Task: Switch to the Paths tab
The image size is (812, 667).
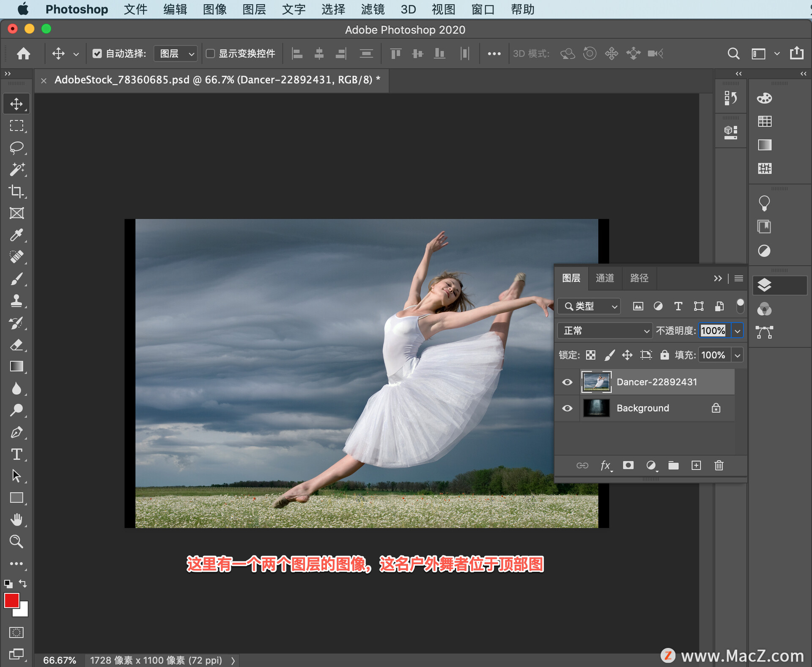Action: click(x=639, y=278)
